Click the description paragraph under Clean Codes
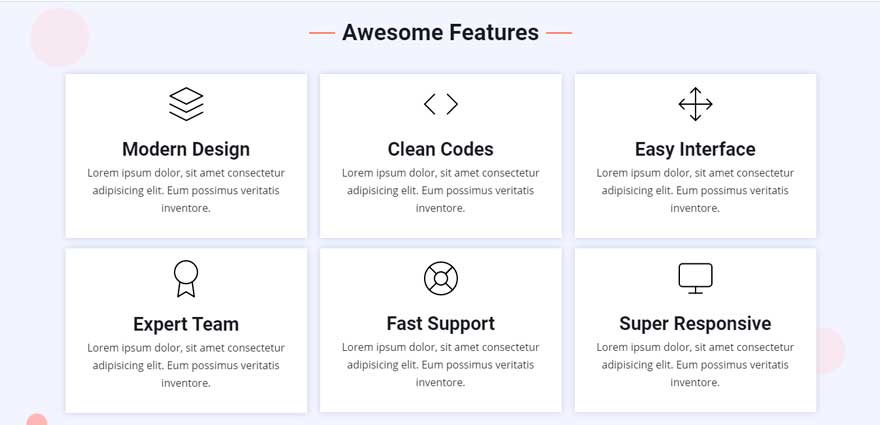Image resolution: width=880 pixels, height=425 pixels. pos(441,190)
